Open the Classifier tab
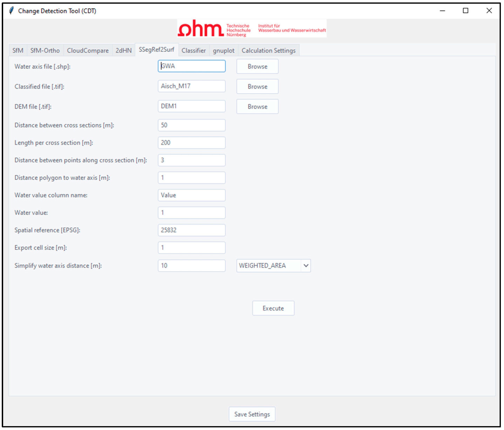 [x=194, y=50]
